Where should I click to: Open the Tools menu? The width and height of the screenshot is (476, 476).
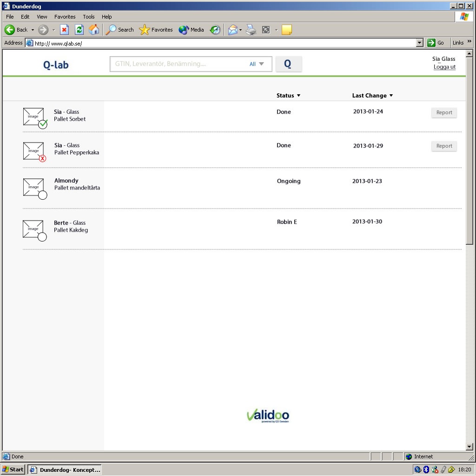click(88, 17)
